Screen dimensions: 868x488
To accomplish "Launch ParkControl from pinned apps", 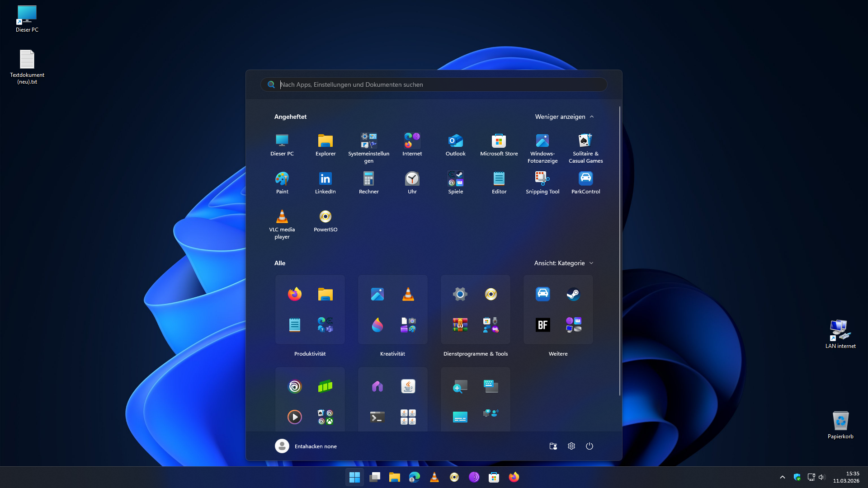I will click(586, 183).
